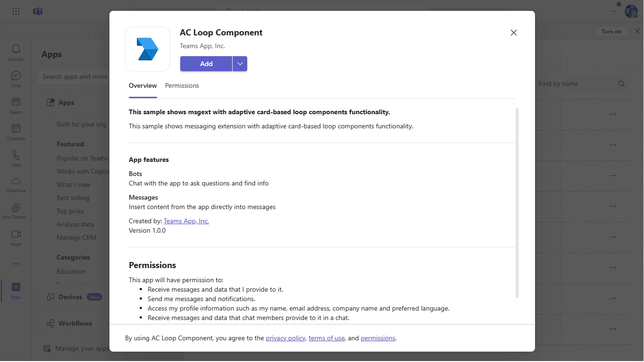Click the Turn on button
Viewport: 644px width, 362px height.
click(611, 32)
